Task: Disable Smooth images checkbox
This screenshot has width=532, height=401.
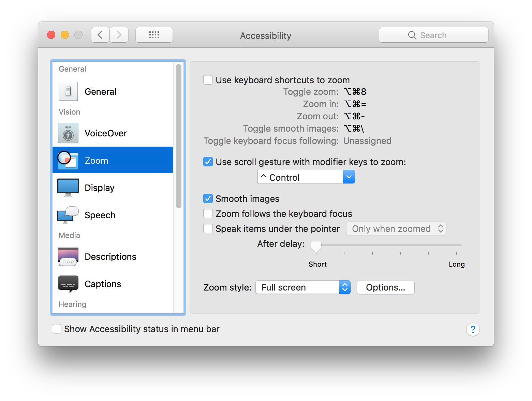Action: click(208, 198)
